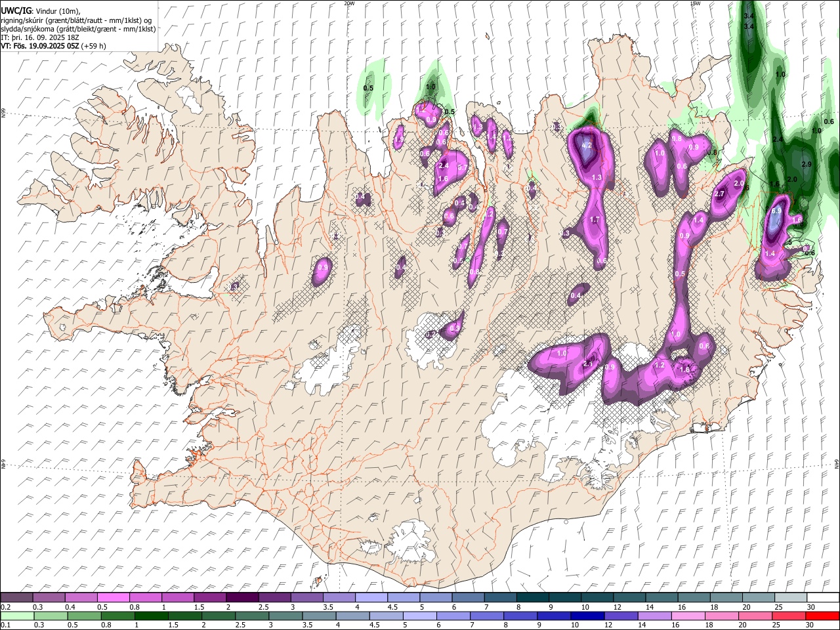Select the dark teal 8–9 swatch in upper legend row
The width and height of the screenshot is (840, 630).
(x=532, y=597)
